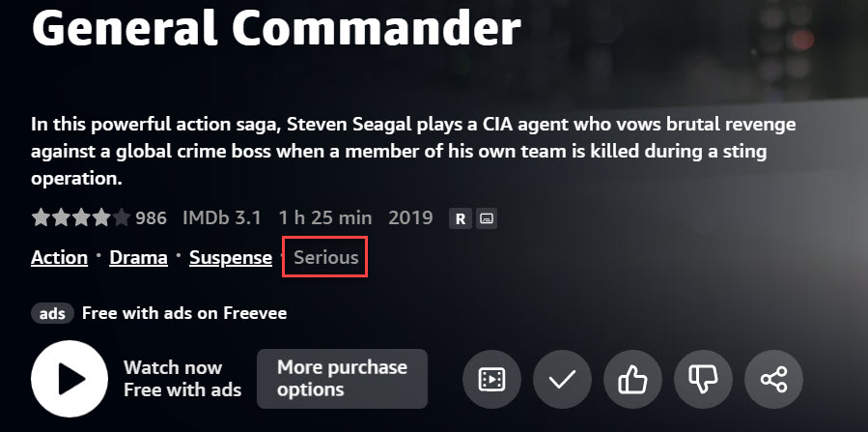This screenshot has width=868, height=432.
Task: Click the subtitles CC badge icon
Action: pyautogui.click(x=487, y=219)
